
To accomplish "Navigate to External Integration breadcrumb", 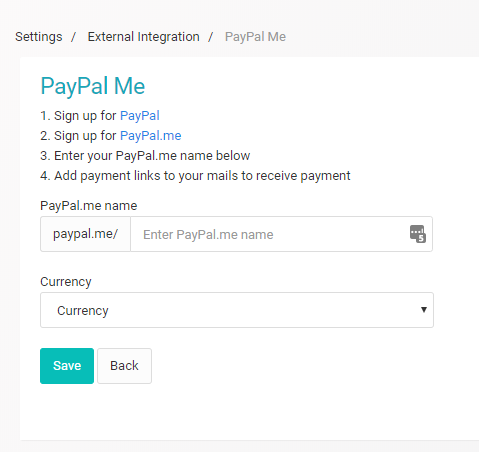I will [144, 37].
